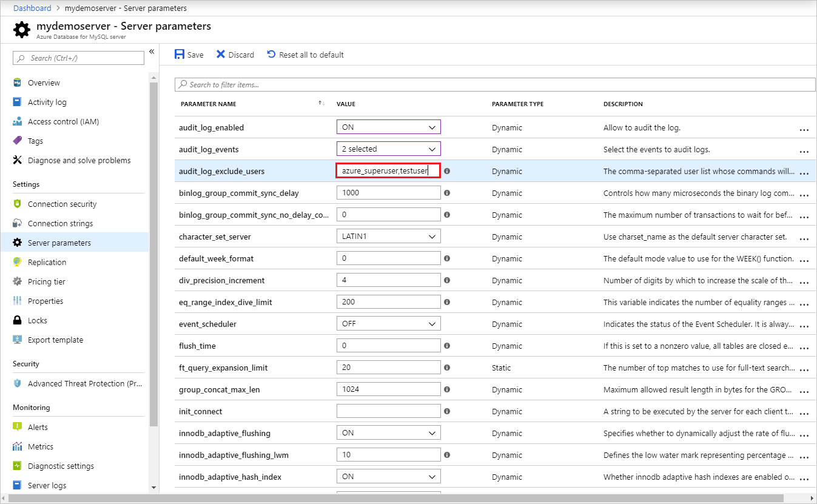817x504 pixels.
Task: Click the 'Static' type of ft_query_expansion_limit
Action: click(x=501, y=368)
